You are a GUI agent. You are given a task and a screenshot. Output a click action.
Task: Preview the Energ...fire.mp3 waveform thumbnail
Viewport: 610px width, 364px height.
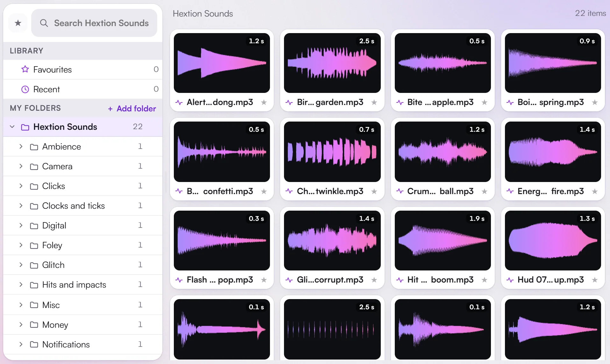click(x=553, y=152)
